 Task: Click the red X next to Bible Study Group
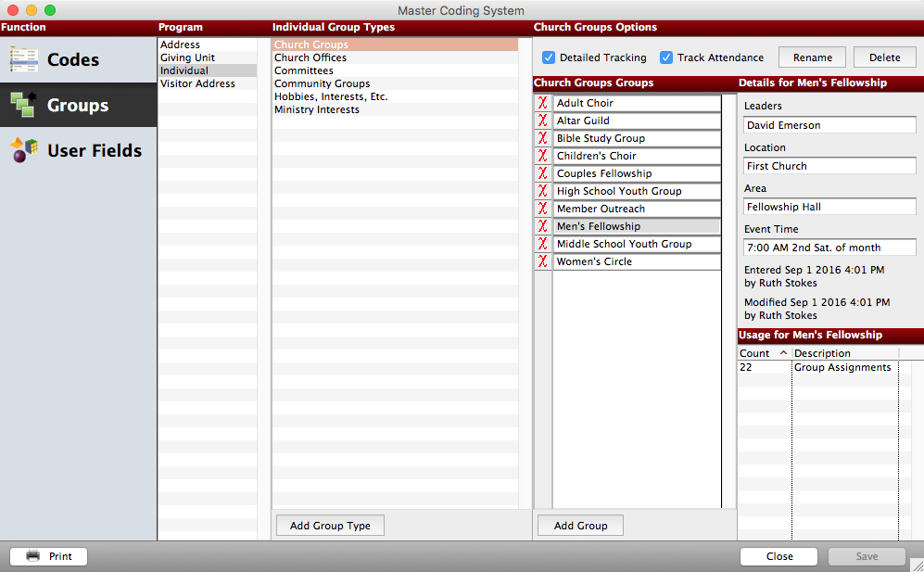click(x=541, y=138)
